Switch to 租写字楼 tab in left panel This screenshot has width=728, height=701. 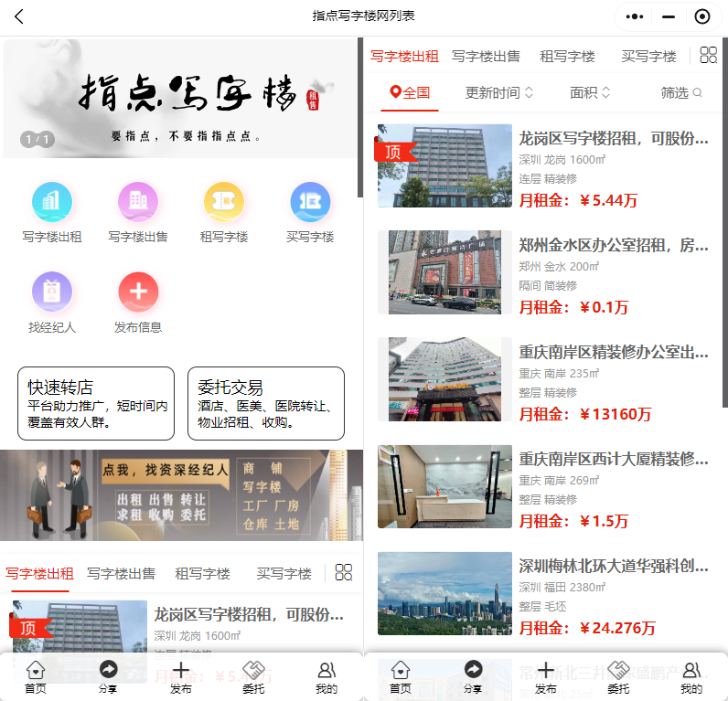pos(202,573)
